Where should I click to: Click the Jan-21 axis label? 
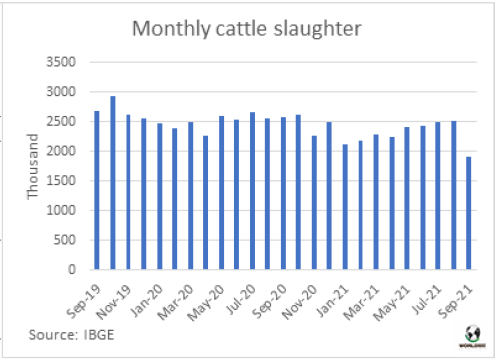click(x=332, y=300)
